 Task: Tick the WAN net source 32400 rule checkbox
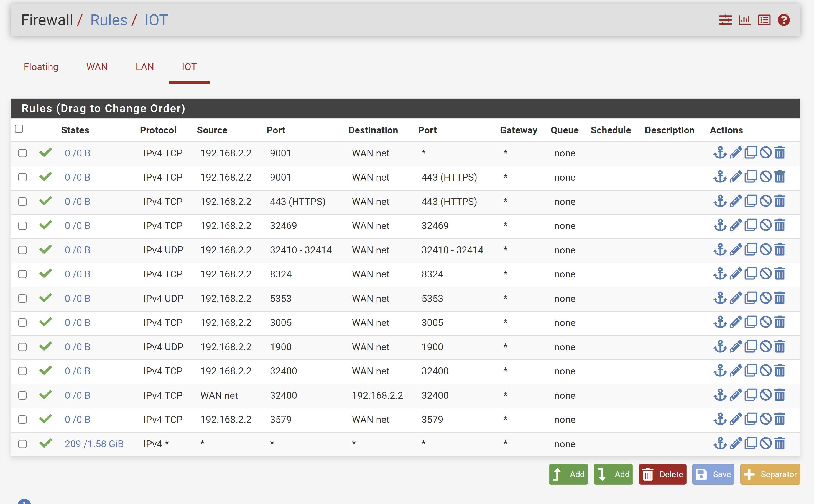point(22,395)
